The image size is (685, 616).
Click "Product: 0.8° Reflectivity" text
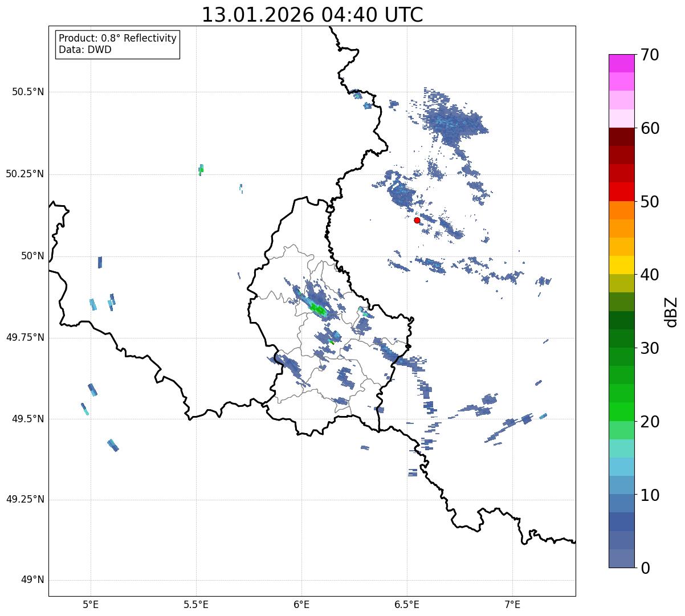pos(118,38)
